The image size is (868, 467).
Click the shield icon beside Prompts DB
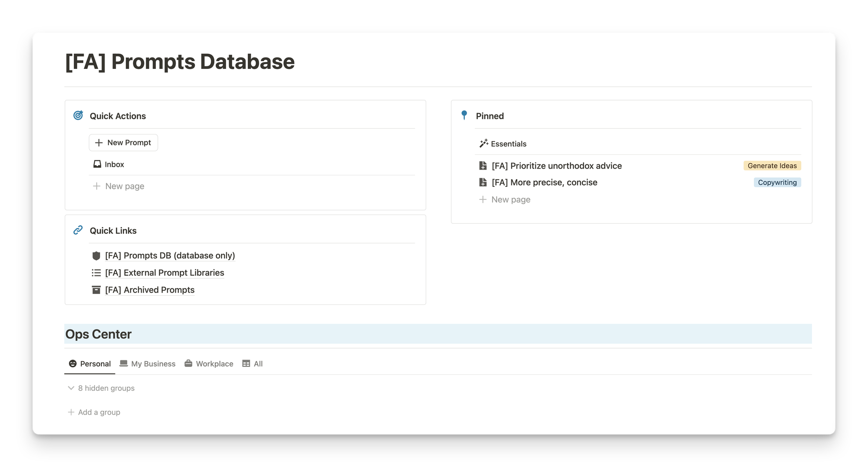[x=96, y=256]
